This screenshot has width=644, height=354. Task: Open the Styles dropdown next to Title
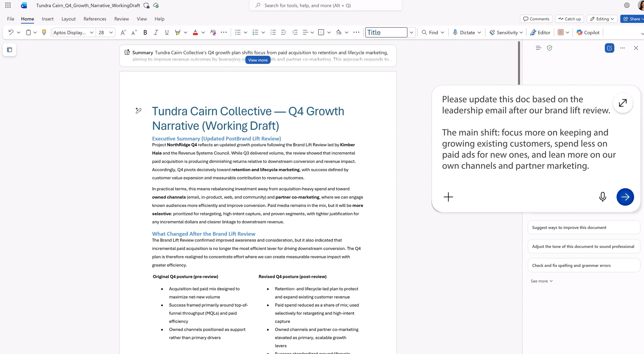(x=411, y=32)
